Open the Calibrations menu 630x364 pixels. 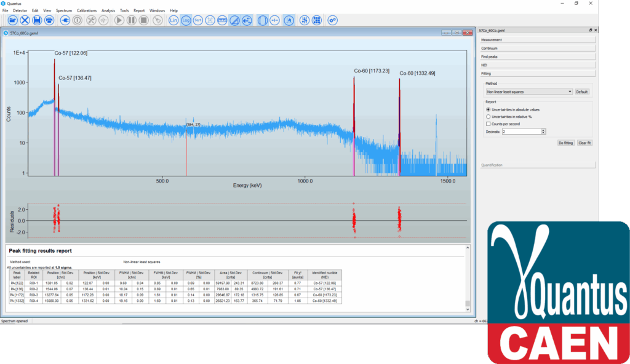pyautogui.click(x=87, y=10)
